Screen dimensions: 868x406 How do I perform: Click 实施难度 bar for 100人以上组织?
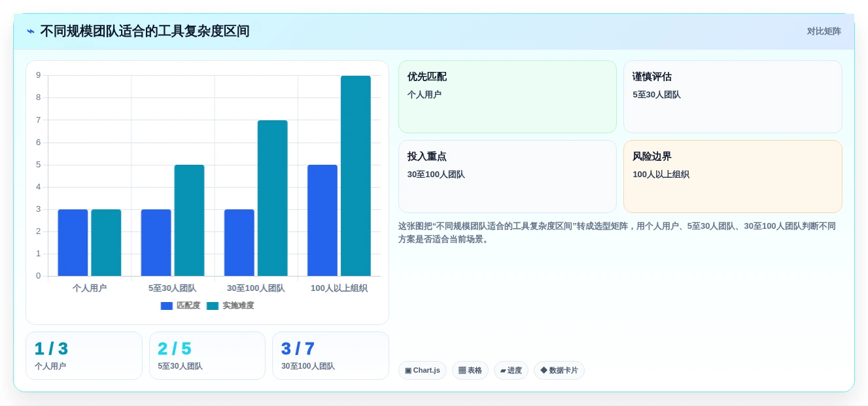click(356, 176)
